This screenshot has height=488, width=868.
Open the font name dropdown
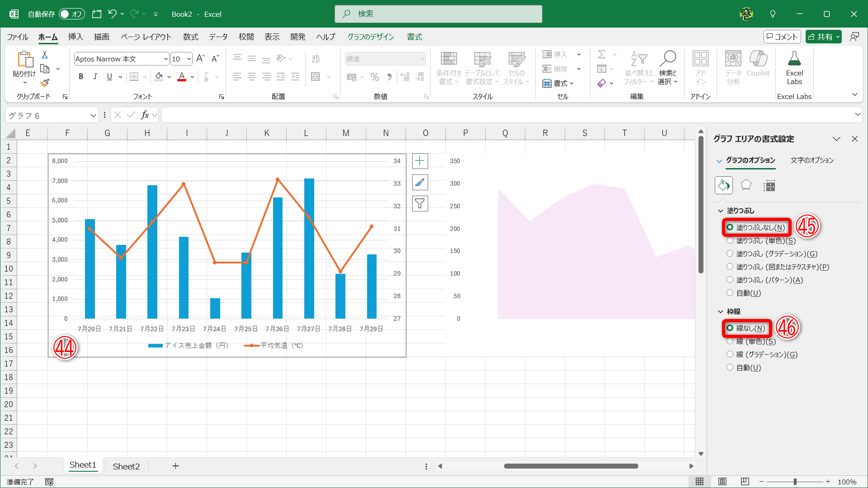(x=165, y=59)
